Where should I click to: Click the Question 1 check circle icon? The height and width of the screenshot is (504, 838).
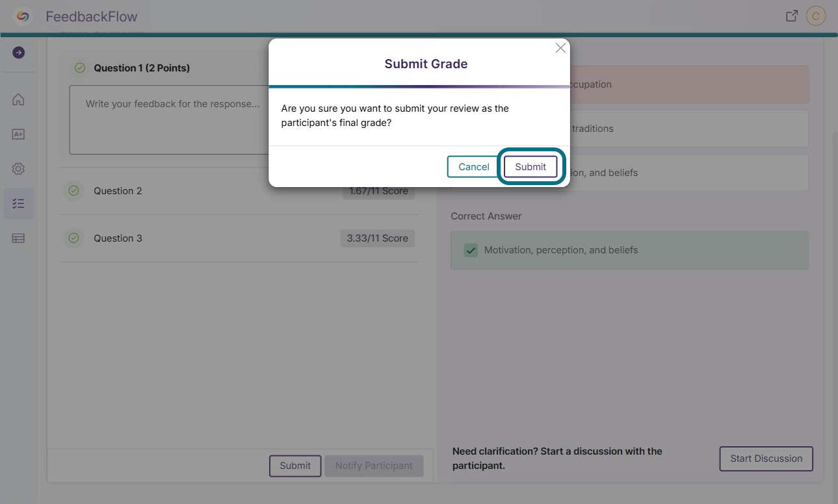tap(80, 68)
